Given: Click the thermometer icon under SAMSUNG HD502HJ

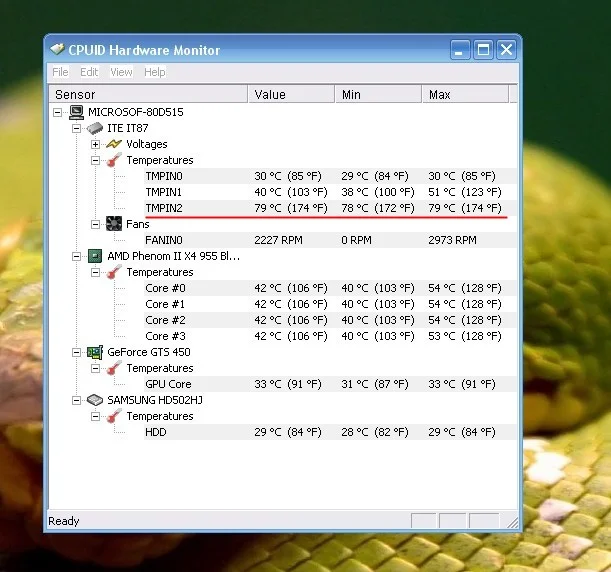Looking at the screenshot, I should click(x=114, y=416).
